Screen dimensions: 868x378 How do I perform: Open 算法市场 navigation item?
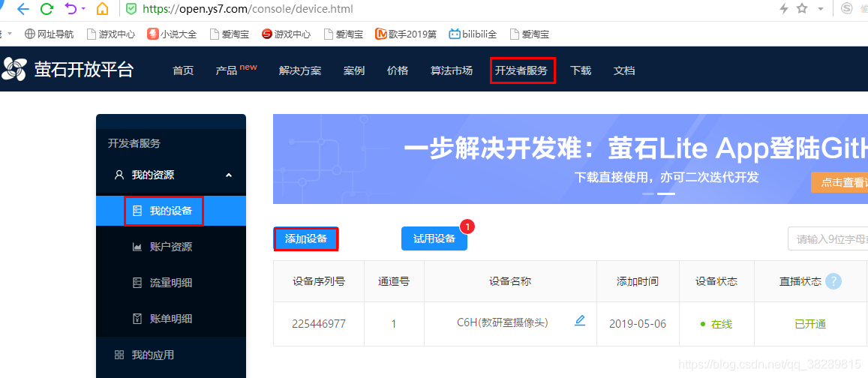click(452, 70)
